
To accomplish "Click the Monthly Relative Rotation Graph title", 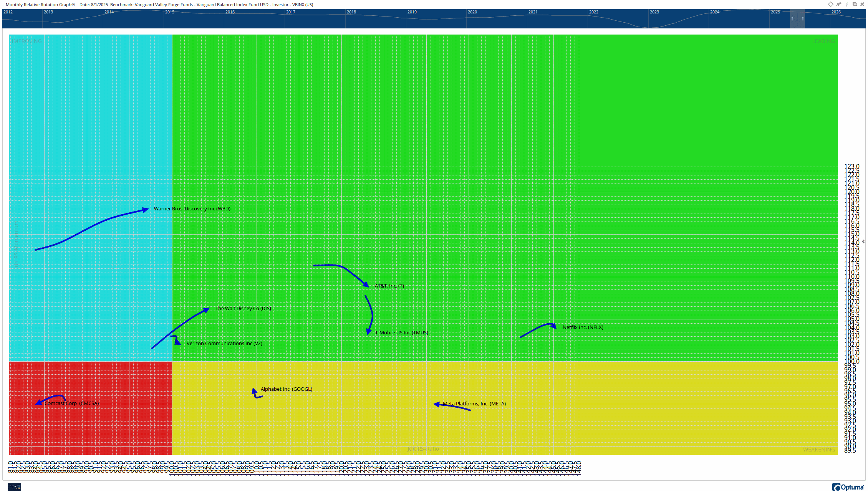I will [40, 5].
